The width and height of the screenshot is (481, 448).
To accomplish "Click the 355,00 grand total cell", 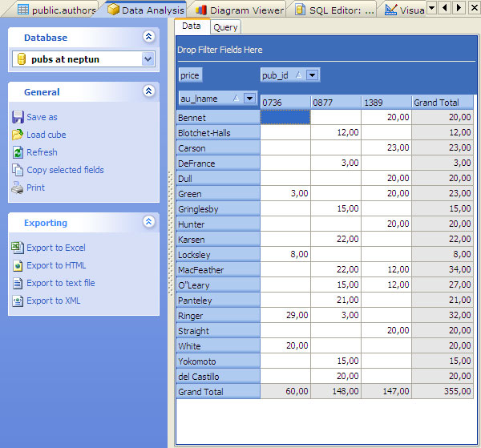I will (x=443, y=391).
